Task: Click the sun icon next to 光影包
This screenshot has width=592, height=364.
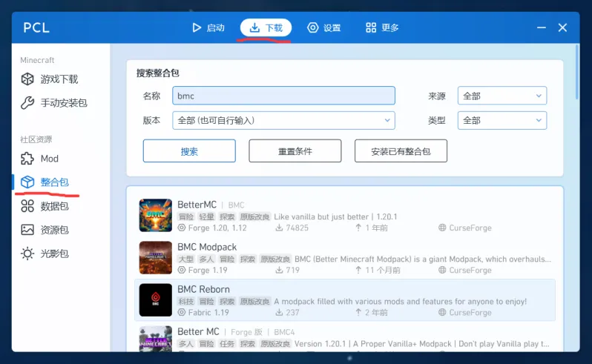Action: [27, 254]
